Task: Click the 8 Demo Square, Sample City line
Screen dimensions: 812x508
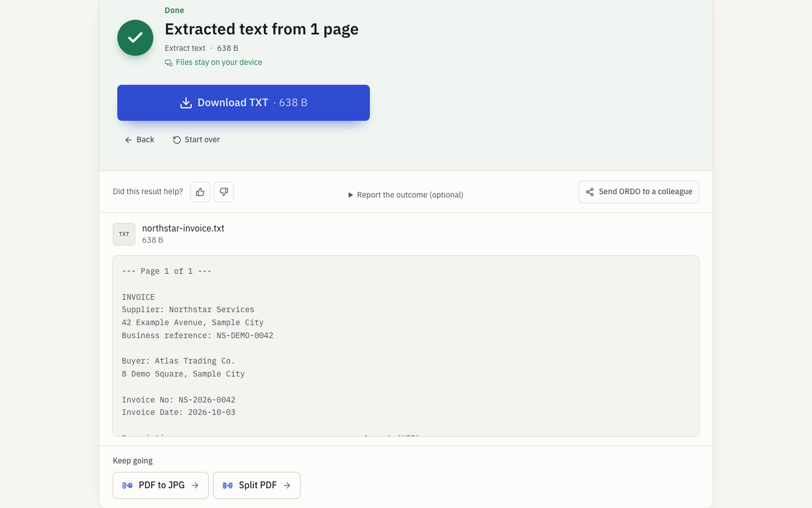Action: tap(183, 374)
